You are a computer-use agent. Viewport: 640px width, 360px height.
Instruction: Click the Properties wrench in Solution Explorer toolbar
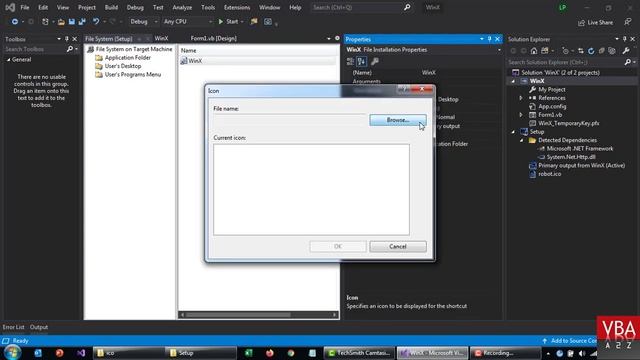click(626, 51)
